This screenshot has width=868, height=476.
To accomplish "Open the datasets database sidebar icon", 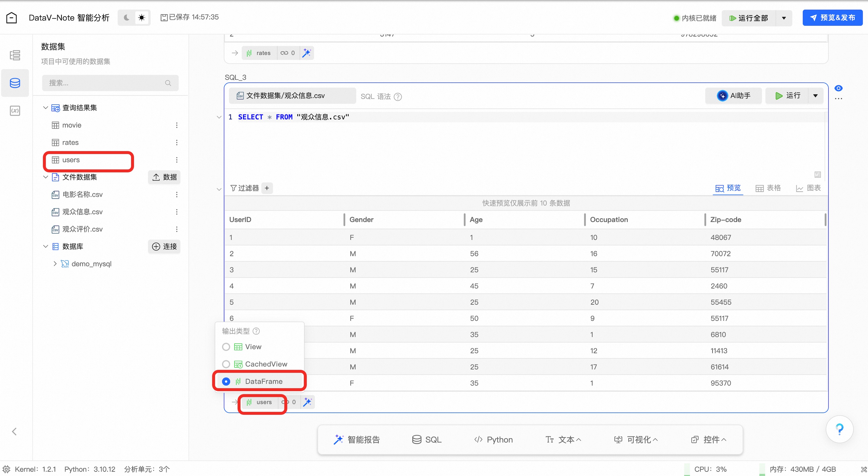I will tap(15, 83).
